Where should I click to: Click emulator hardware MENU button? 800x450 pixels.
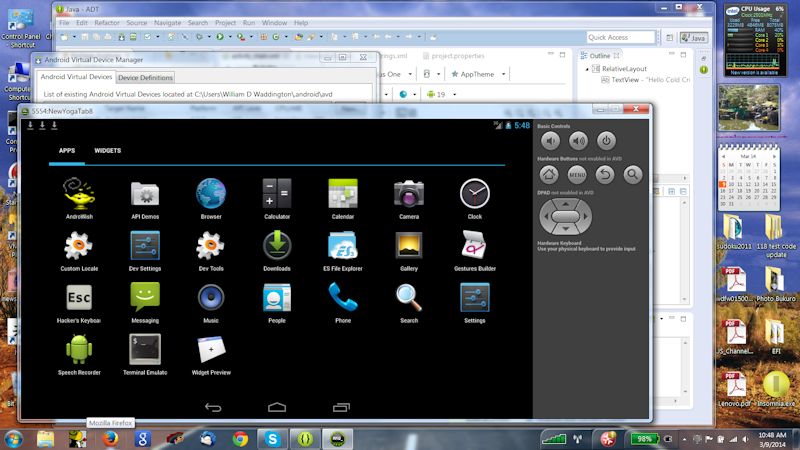click(577, 175)
